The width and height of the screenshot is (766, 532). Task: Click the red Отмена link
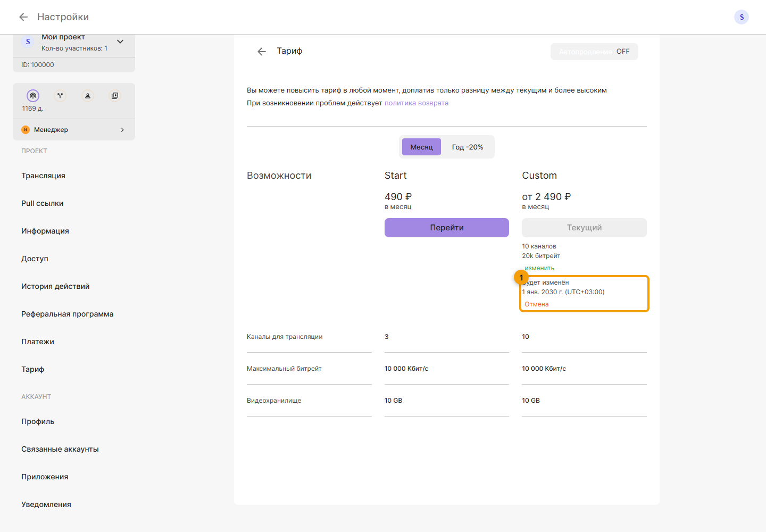(x=536, y=304)
